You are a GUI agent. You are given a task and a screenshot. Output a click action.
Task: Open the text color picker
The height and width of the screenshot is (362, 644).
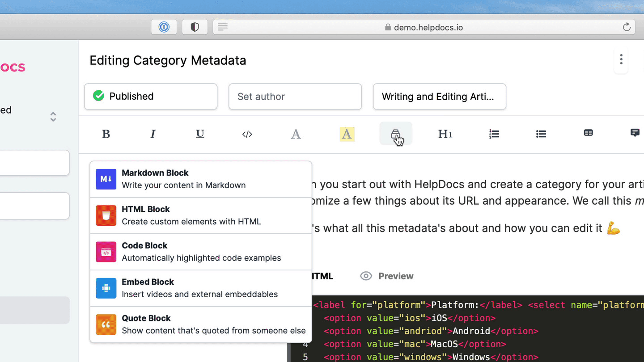[296, 134]
